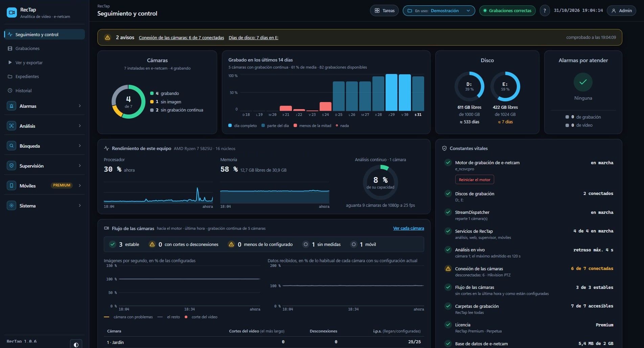The width and height of the screenshot is (644, 348).
Task: Follow the Días de disco aviso link
Action: tap(253, 38)
